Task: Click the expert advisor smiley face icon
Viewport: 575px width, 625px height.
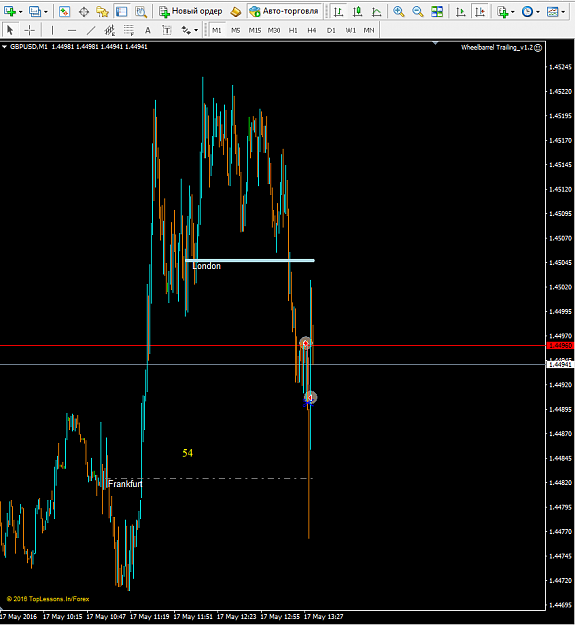Action: pos(538,48)
